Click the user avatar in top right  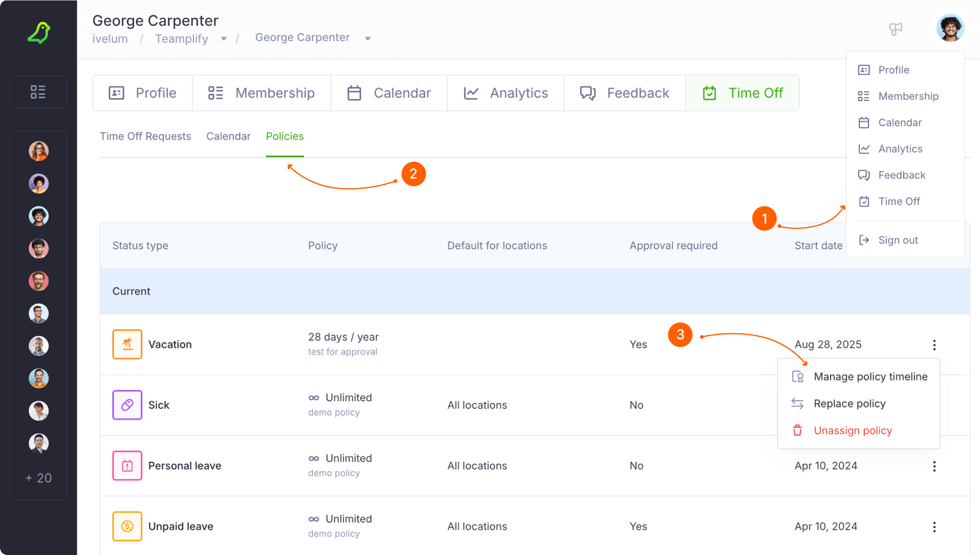pos(950,28)
